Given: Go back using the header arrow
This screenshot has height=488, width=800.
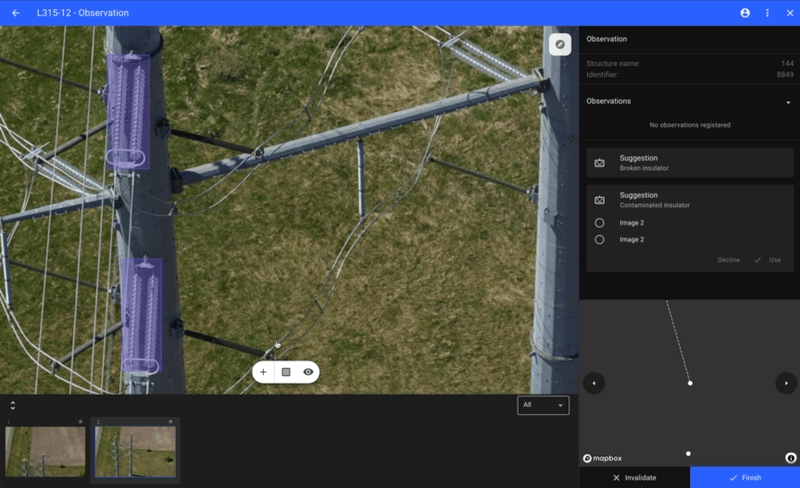Looking at the screenshot, I should (15, 13).
